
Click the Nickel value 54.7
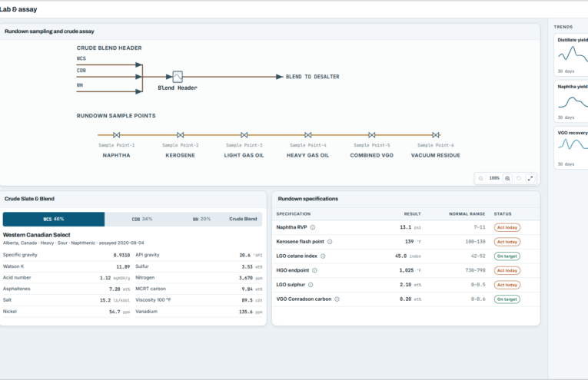115,312
